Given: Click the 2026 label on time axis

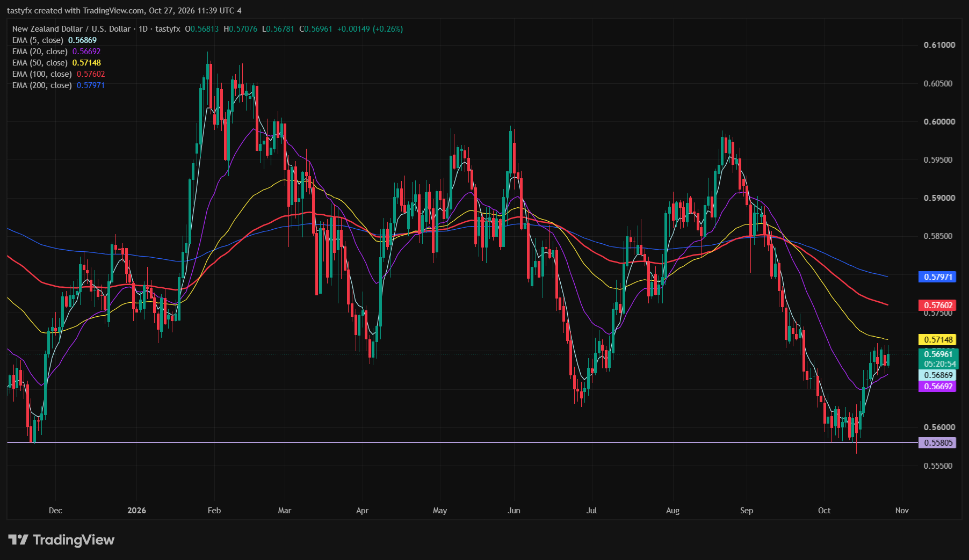Looking at the screenshot, I should pyautogui.click(x=136, y=511).
